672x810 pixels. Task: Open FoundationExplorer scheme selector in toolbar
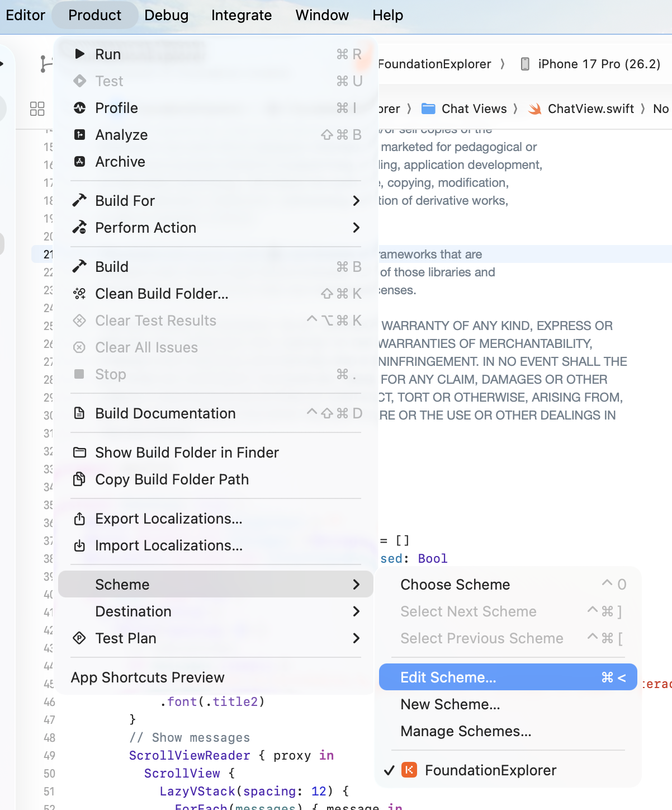434,64
